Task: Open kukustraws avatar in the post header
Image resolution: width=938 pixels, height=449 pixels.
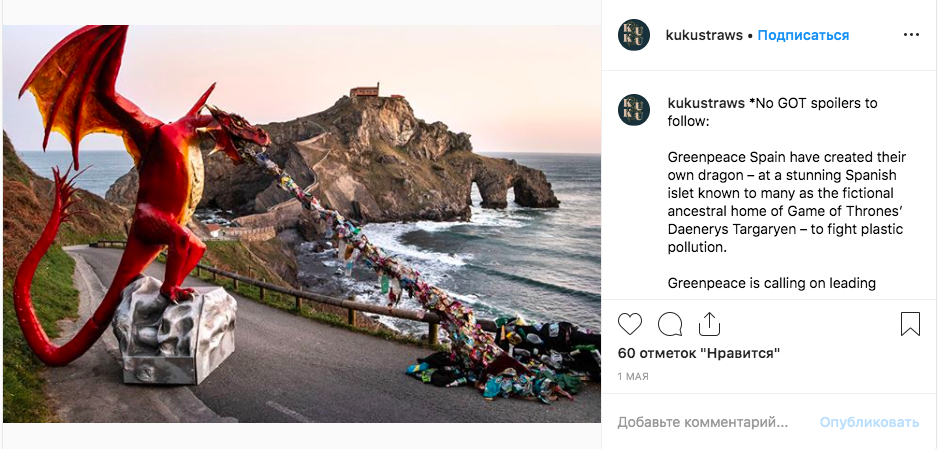Action: click(634, 35)
